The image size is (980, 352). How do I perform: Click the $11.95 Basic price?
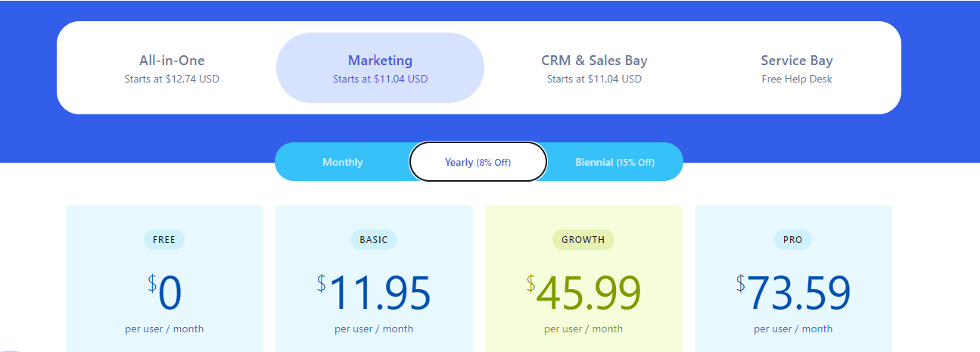coord(374,292)
